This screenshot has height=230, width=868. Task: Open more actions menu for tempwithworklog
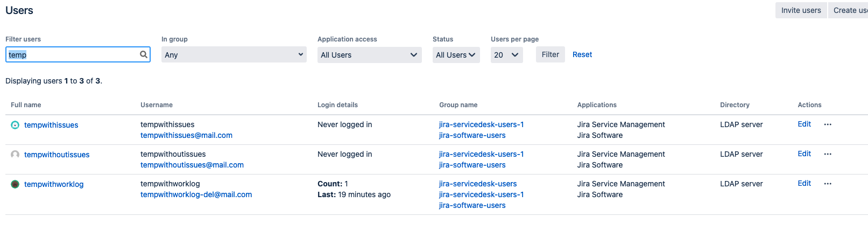[x=828, y=184]
